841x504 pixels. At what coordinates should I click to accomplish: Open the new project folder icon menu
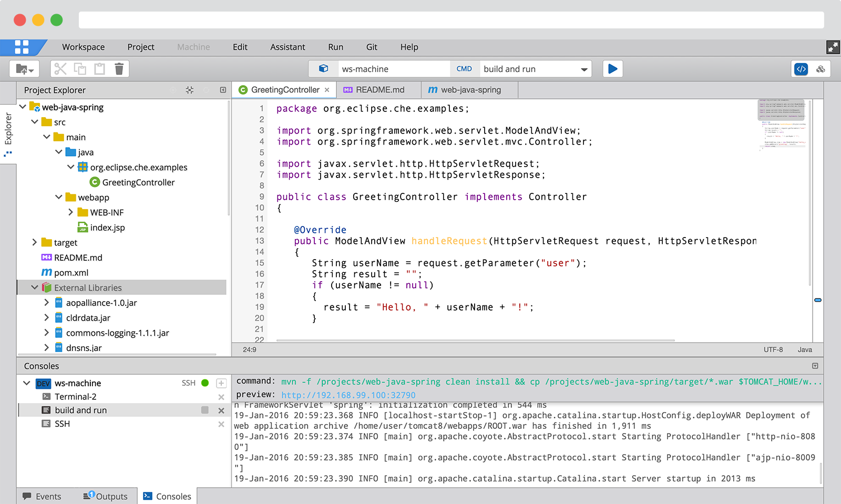click(25, 69)
